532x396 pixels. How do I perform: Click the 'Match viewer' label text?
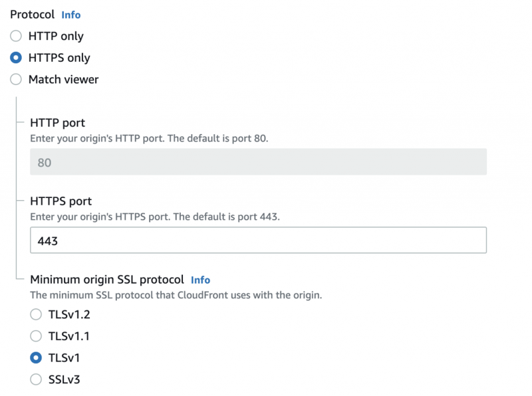click(x=63, y=80)
